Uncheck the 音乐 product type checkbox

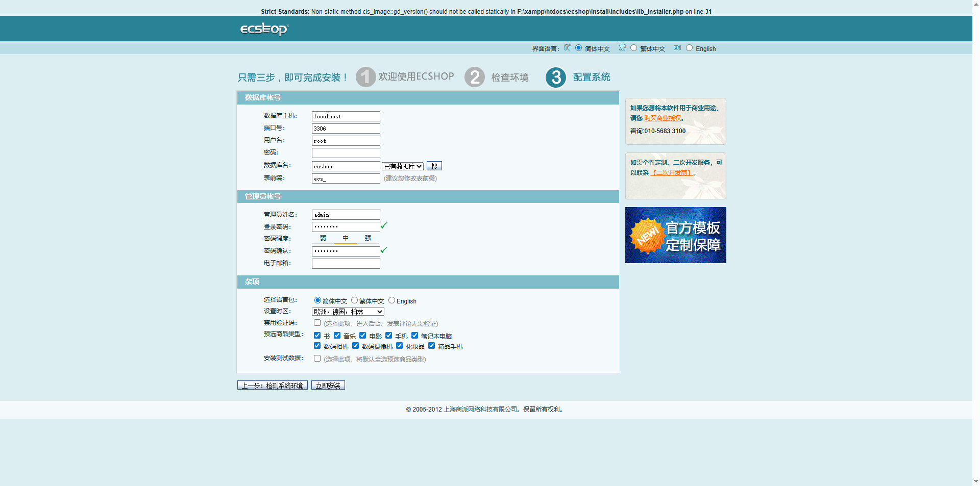(x=337, y=336)
